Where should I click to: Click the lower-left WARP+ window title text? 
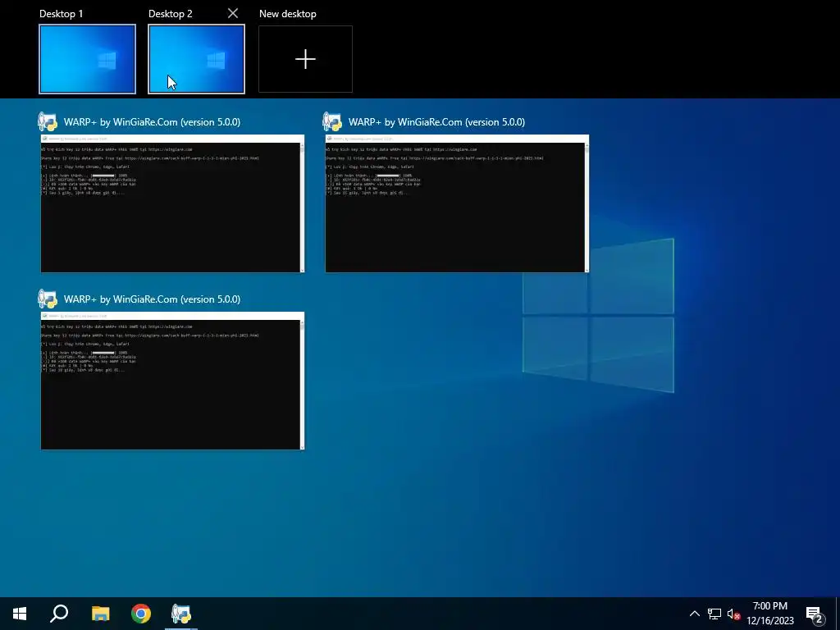pyautogui.click(x=152, y=299)
